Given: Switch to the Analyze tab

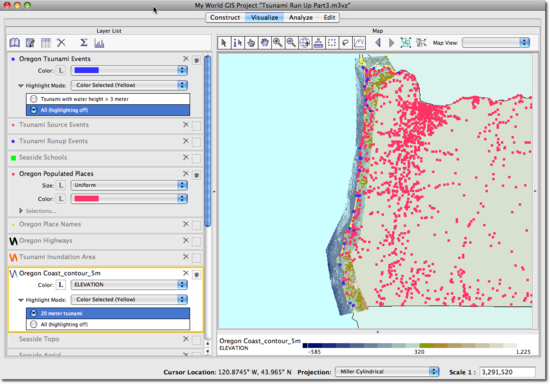Looking at the screenshot, I should (x=301, y=18).
